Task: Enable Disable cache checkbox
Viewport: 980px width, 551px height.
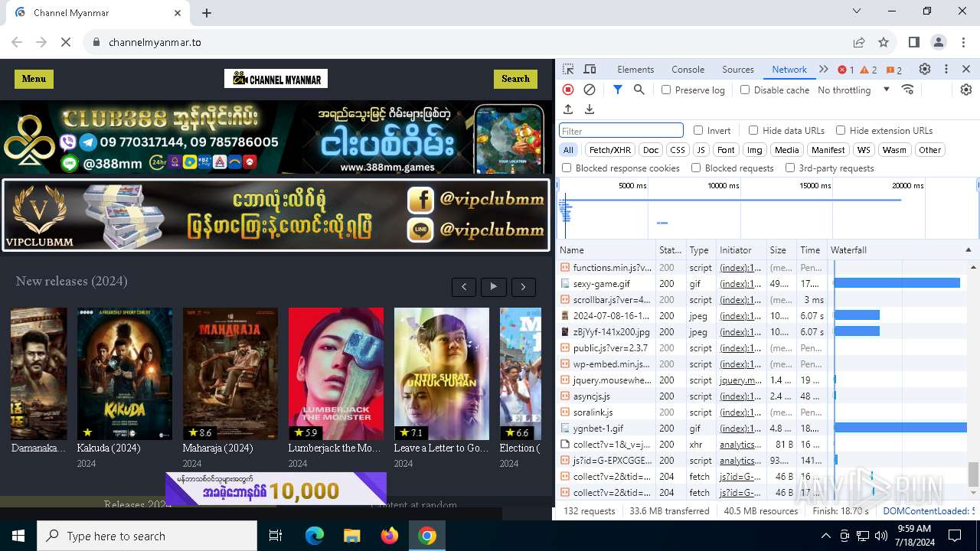Action: tap(745, 90)
